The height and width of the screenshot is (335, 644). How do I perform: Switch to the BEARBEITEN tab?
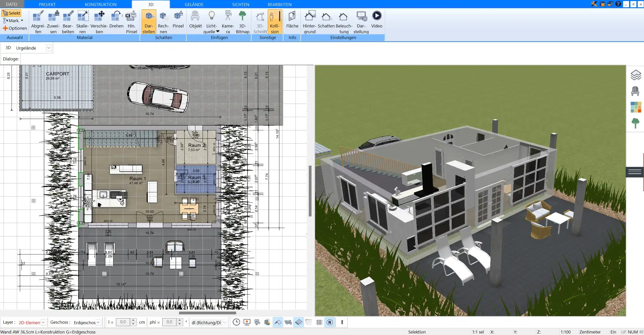[280, 4]
